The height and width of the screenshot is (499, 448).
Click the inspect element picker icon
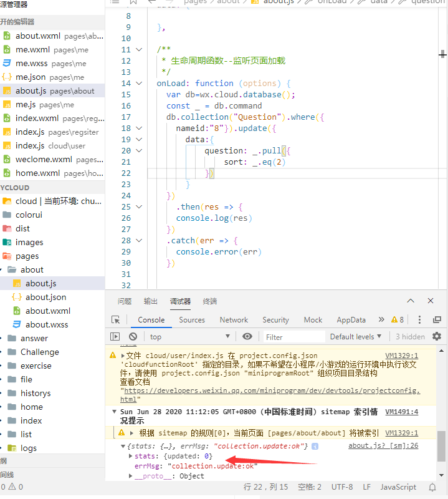(x=116, y=319)
